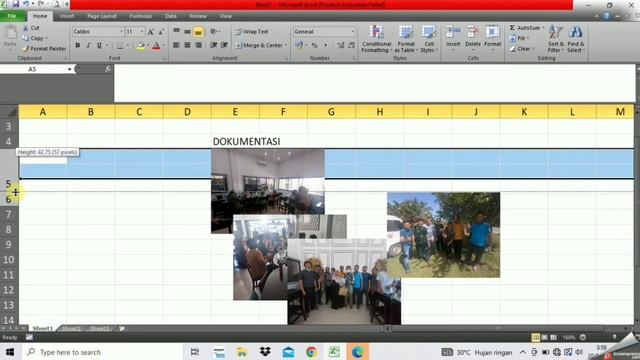
Task: Switch to the Data ribbon tab
Action: pos(171,16)
